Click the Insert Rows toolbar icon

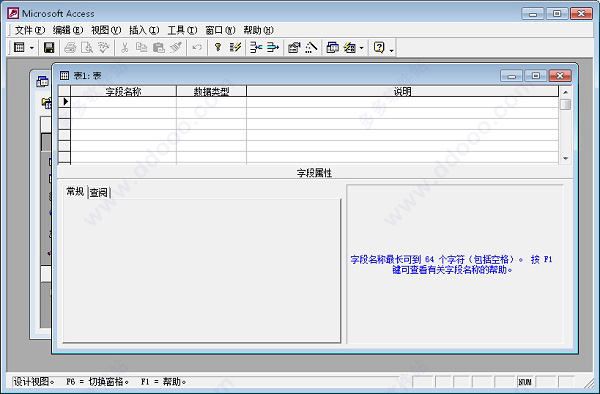coord(256,47)
